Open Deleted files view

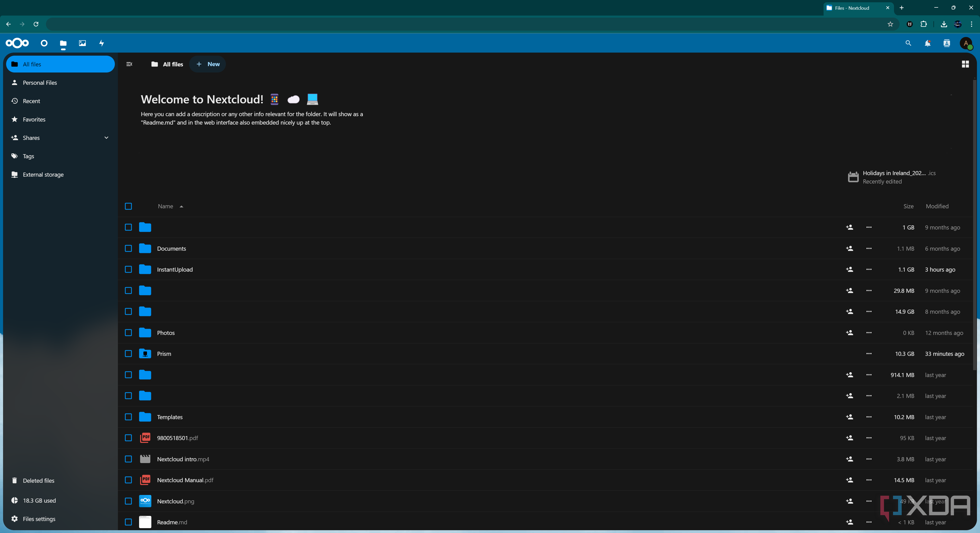pyautogui.click(x=39, y=480)
